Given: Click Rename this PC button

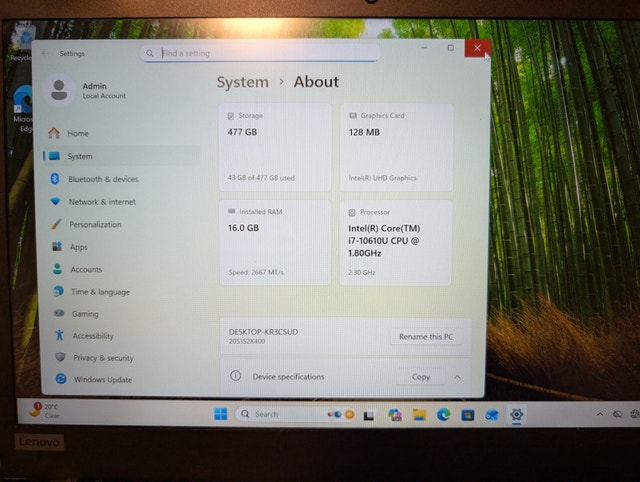Looking at the screenshot, I should 426,336.
